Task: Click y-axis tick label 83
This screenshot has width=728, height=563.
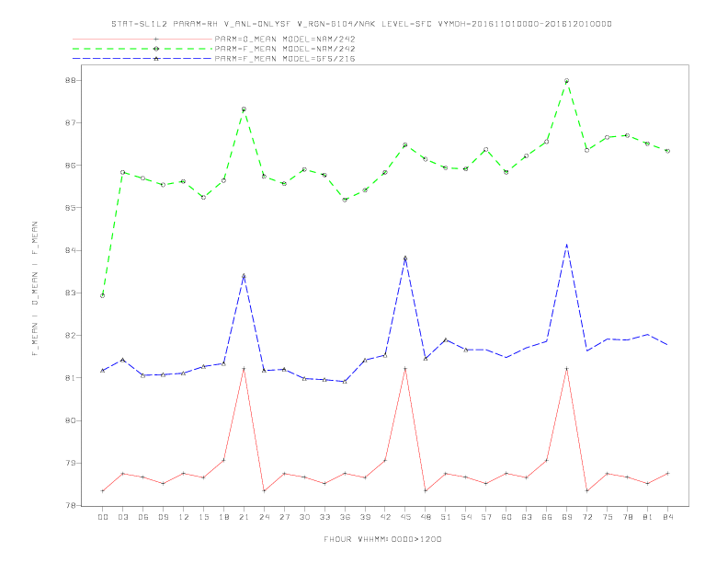Action: [x=70, y=293]
